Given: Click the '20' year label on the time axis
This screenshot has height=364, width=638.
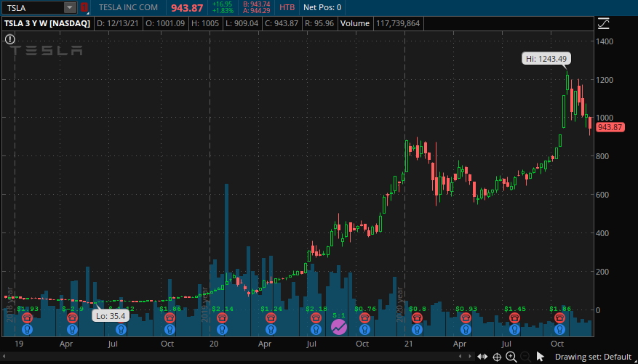Looking at the screenshot, I should (215, 344).
